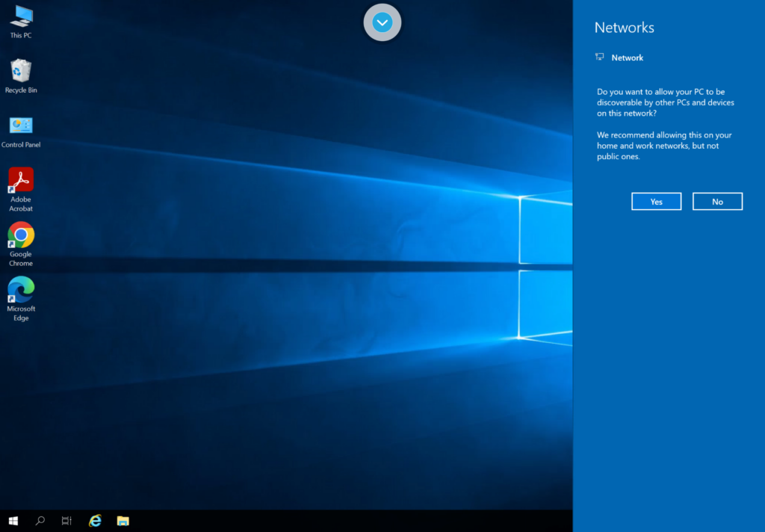Click No to deny network discovery
Viewport: 765px width, 532px height.
click(x=717, y=202)
